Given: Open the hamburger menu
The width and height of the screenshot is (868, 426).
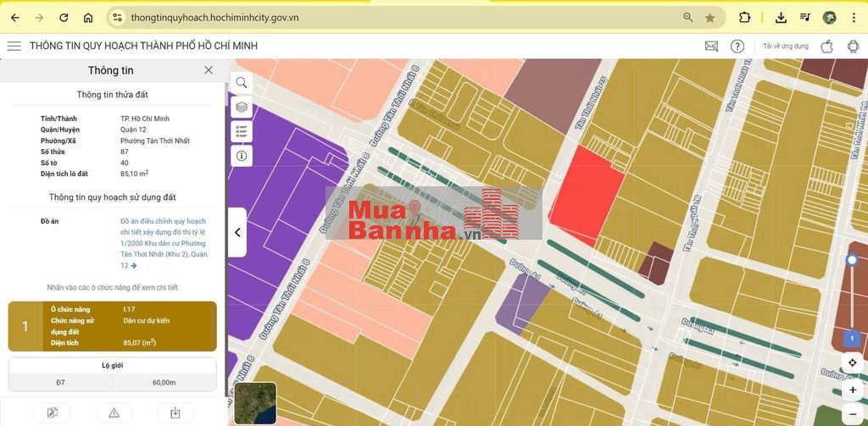Looking at the screenshot, I should point(14,46).
